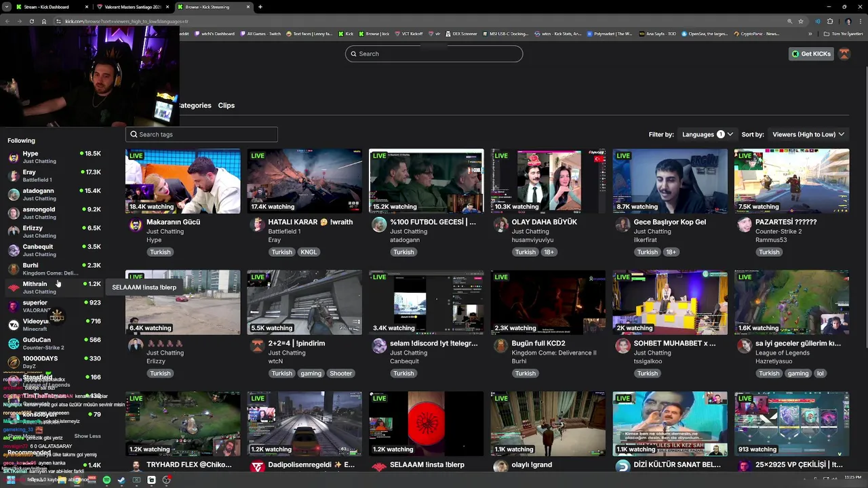Open Spotify from the Windows taskbar

tap(106, 480)
